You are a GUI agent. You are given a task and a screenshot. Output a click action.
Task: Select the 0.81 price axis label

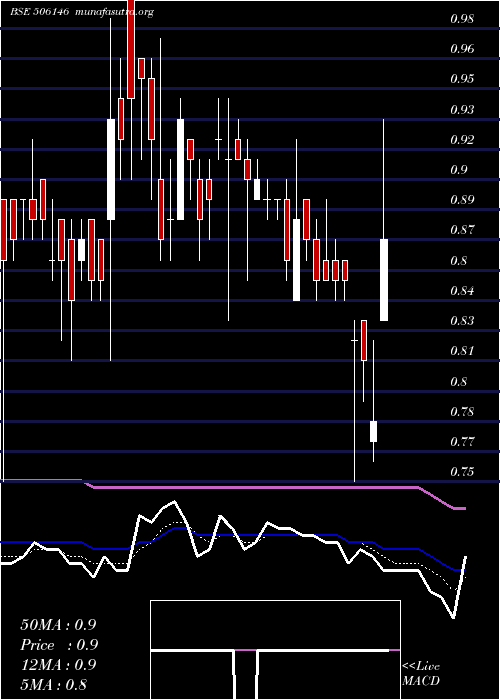click(461, 351)
